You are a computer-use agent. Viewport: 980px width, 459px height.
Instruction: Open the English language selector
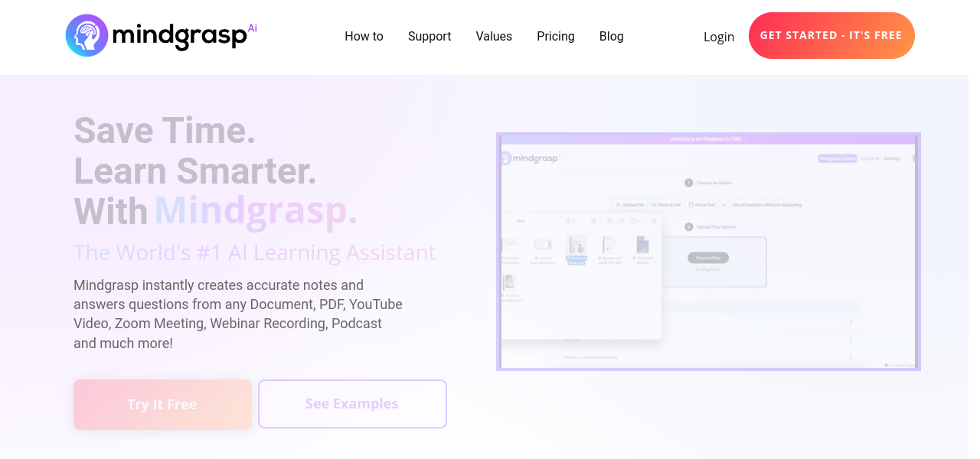point(870,158)
